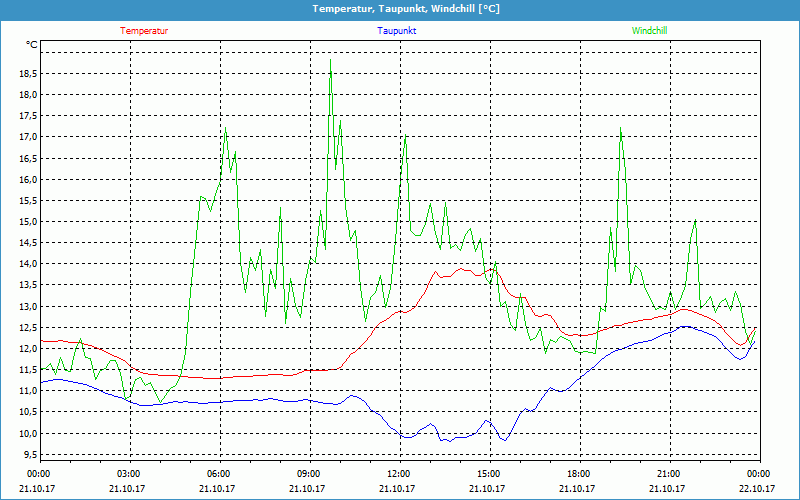Select the red Temperatur legend label
Image resolution: width=800 pixels, height=500 pixels.
click(x=144, y=31)
